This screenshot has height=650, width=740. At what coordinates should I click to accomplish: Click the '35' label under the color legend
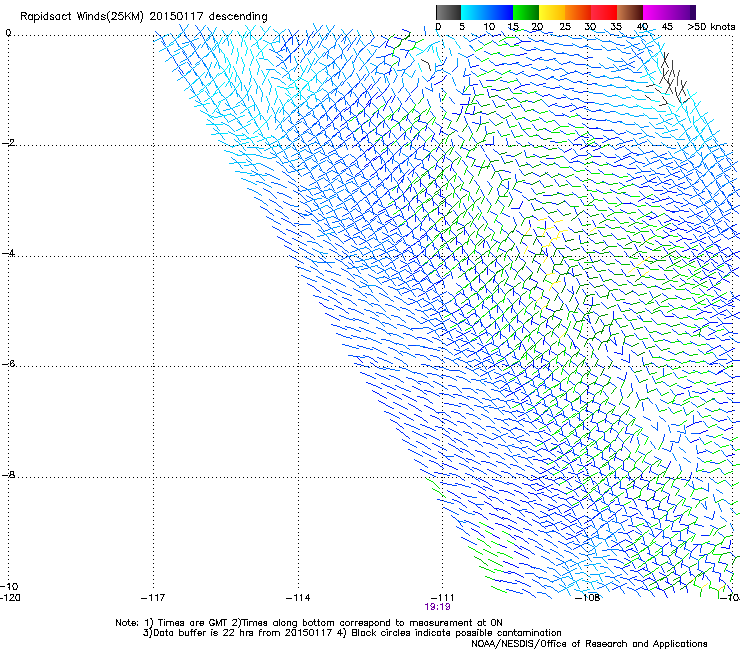pos(616,27)
